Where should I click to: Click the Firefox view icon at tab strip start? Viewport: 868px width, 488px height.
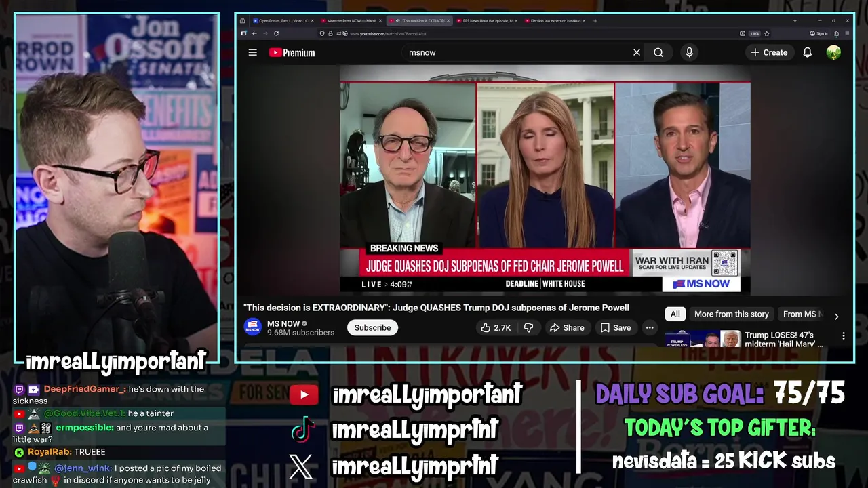pos(243,21)
